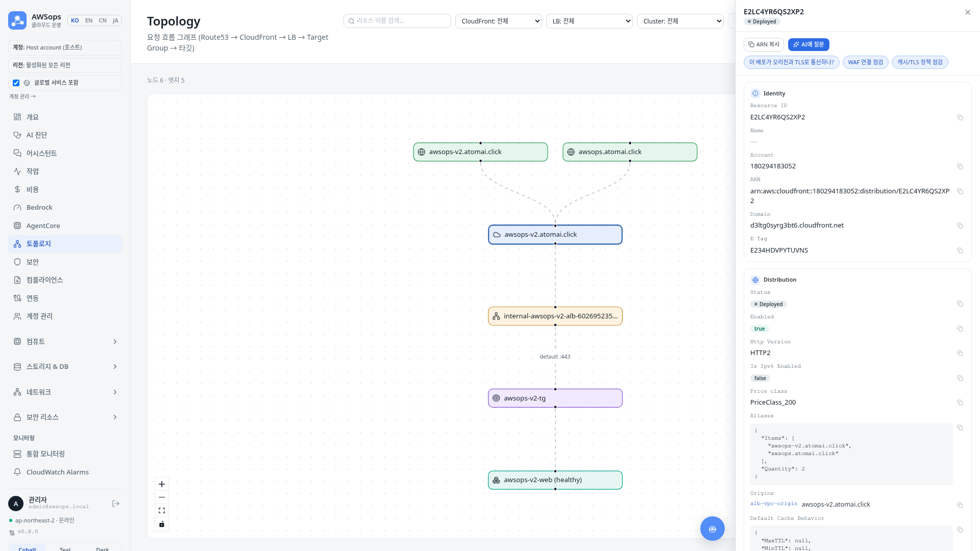
Task: Switch language to EN
Action: (89, 20)
